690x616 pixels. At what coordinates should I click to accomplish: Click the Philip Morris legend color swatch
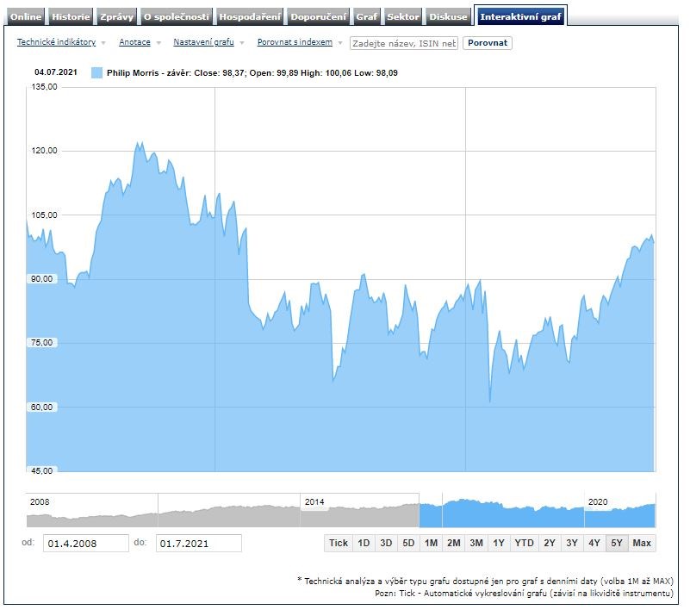(x=96, y=73)
